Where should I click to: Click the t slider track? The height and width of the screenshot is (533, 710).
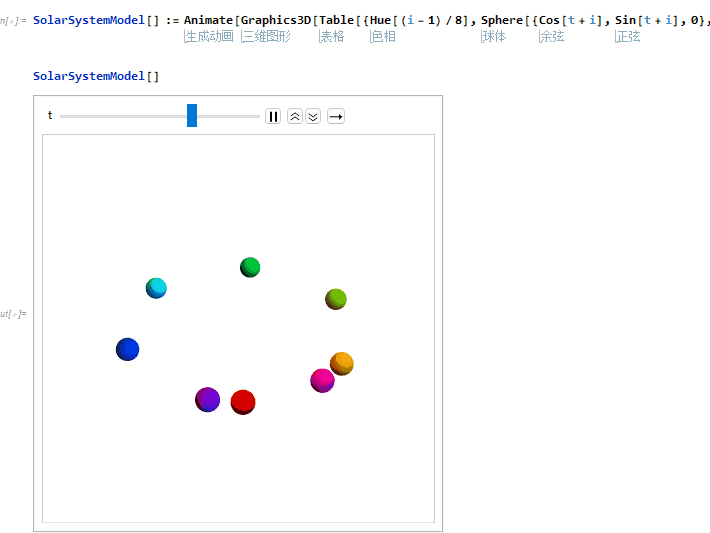[x=160, y=116]
